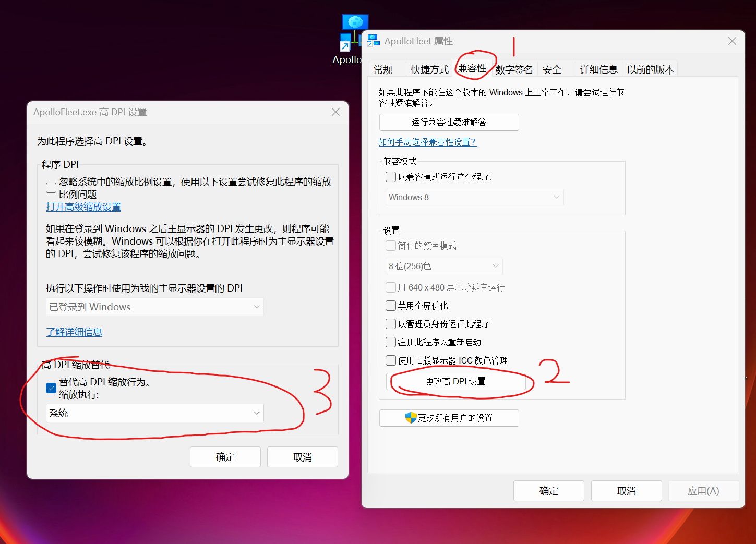Enable 以兼容模式运行这个程序 checkbox

point(391,177)
